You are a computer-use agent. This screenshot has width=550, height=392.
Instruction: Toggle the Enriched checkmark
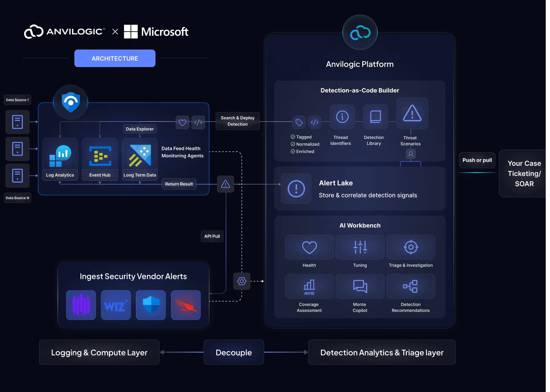[293, 151]
